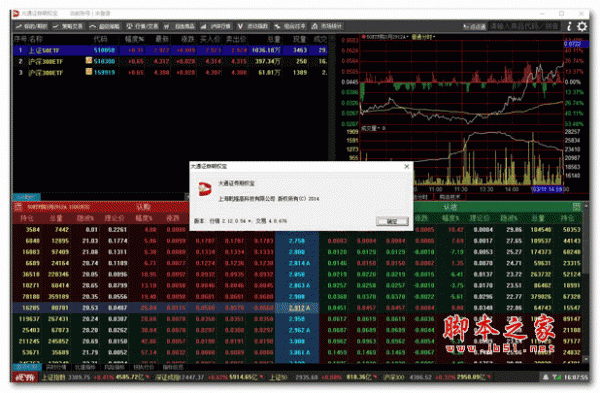
Task: Click the signal icon beside the status bar clock
Action: pyautogui.click(x=556, y=377)
